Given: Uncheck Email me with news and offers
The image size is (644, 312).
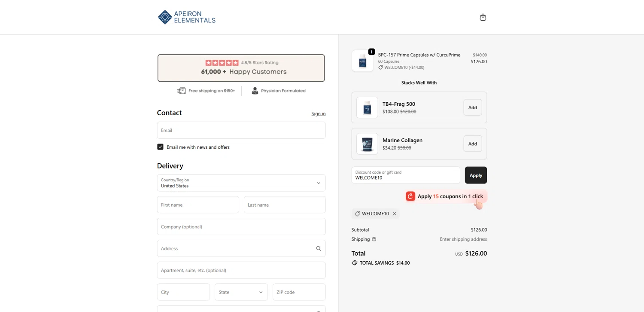Looking at the screenshot, I should click(x=160, y=147).
